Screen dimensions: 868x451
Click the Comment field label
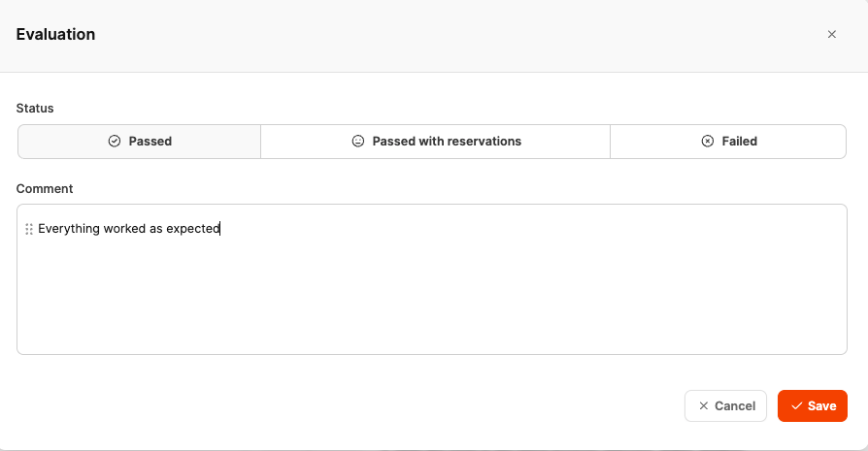pyautogui.click(x=45, y=188)
